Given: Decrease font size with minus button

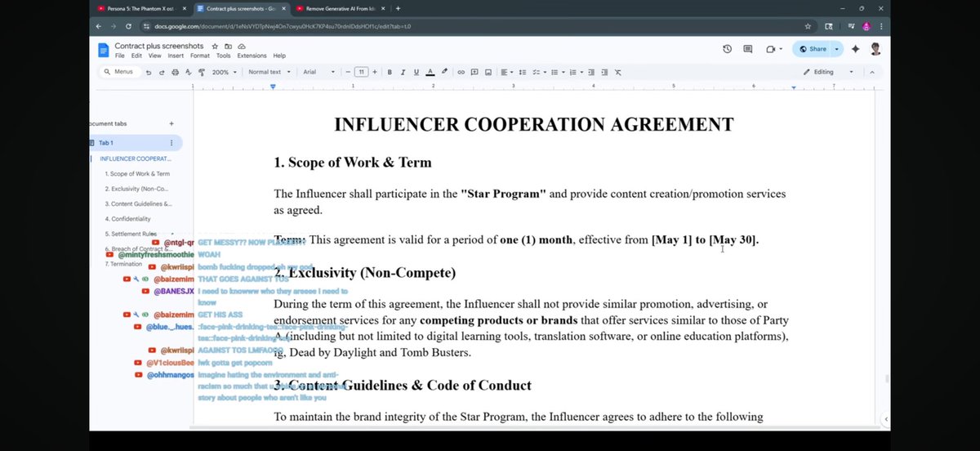Looking at the screenshot, I should tap(347, 72).
